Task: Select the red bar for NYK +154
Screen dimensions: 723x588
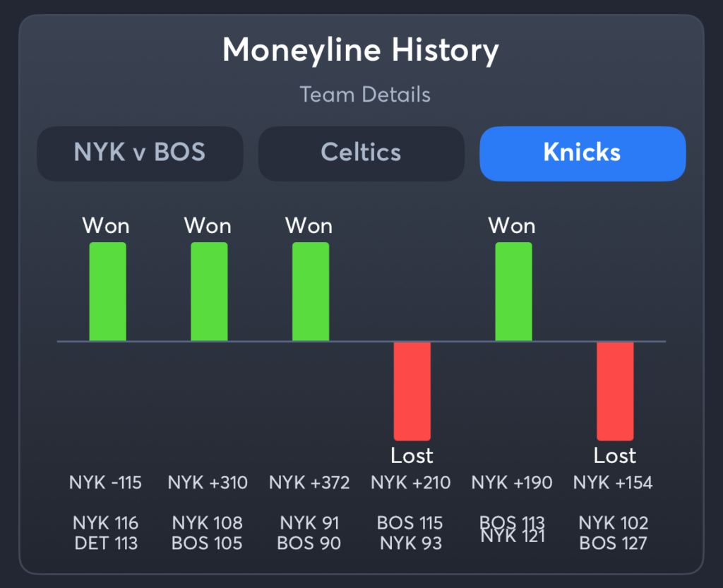Action: (615, 391)
